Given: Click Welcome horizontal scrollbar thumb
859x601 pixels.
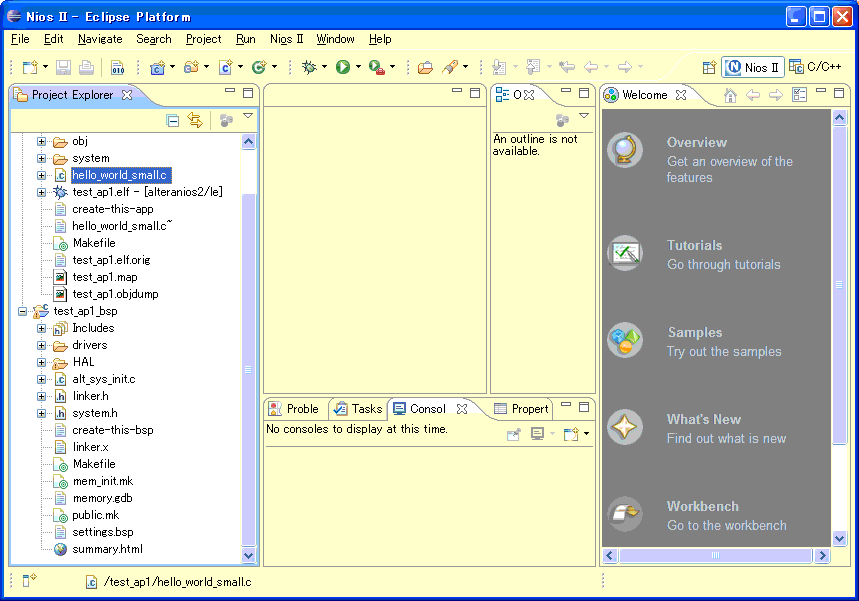Looking at the screenshot, I should 715,556.
